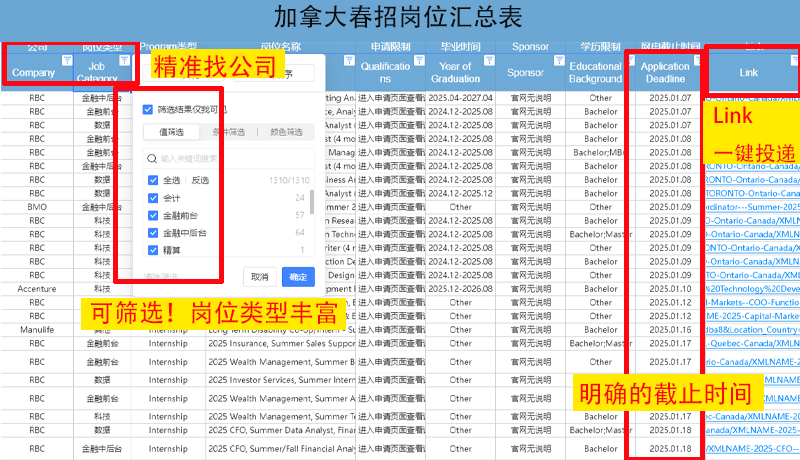Select the 2025.12-2026.08 graduation cell
Viewport: 800px width, 460px height.
460,289
